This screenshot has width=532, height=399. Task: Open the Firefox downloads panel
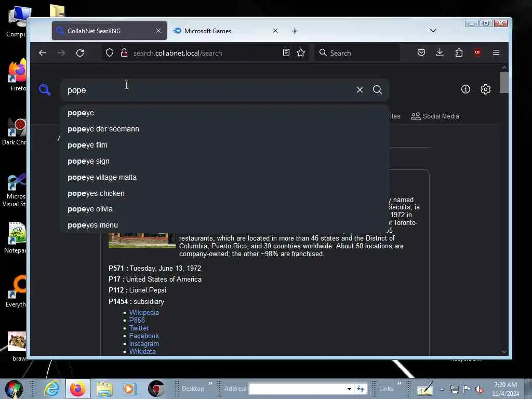tap(440, 52)
